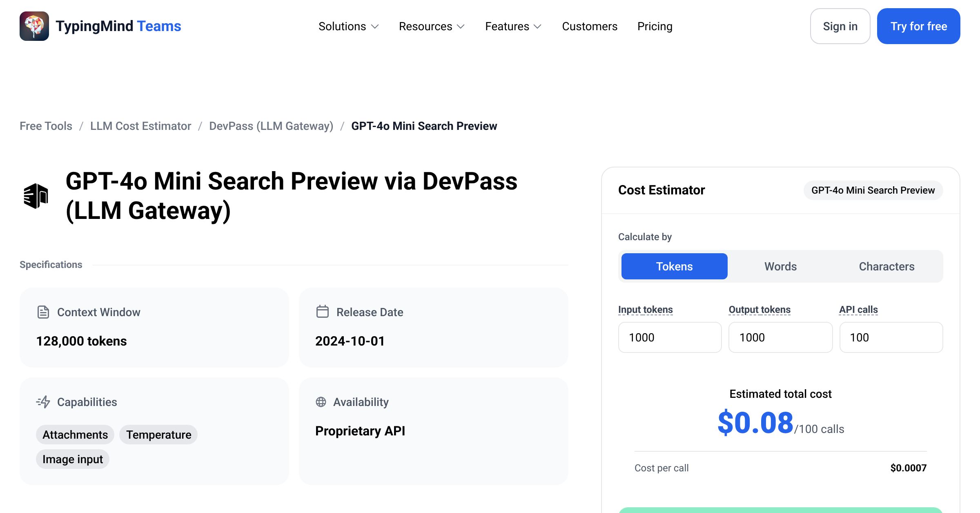Click the GPT-4o Mini Search Preview breadcrumb
This screenshot has width=980, height=513.
(424, 126)
